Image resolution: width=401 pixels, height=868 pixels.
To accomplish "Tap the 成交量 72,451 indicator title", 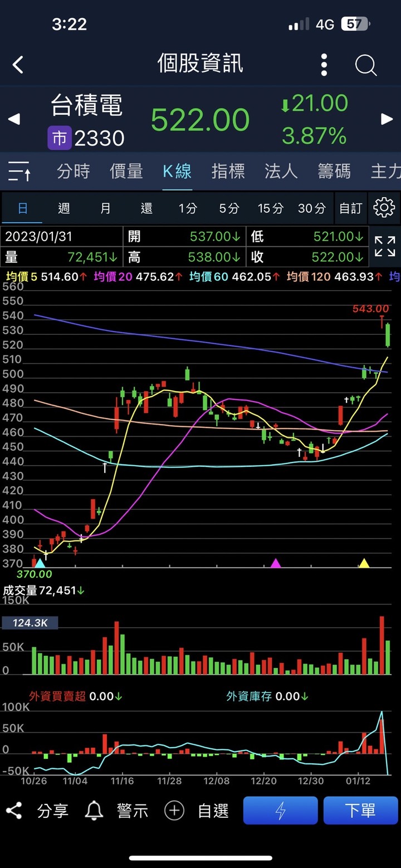I will pos(44,591).
